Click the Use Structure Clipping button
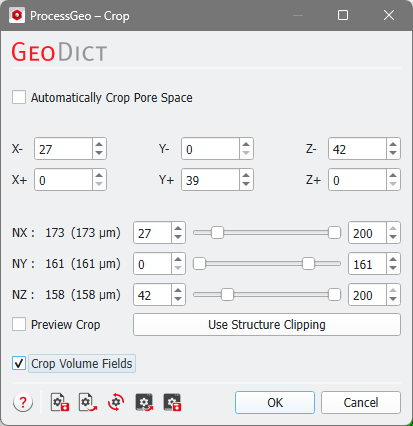This screenshot has width=413, height=426. coord(267,324)
